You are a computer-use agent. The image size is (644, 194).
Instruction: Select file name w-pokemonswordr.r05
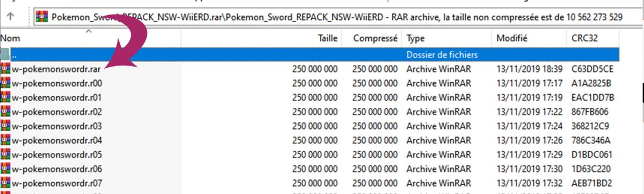(57, 155)
